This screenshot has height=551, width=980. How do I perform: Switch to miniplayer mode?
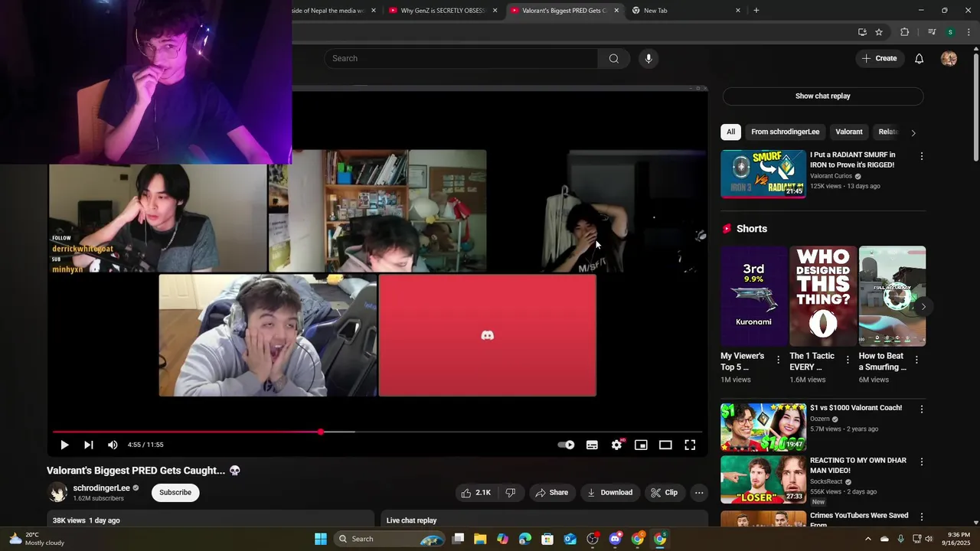point(641,445)
